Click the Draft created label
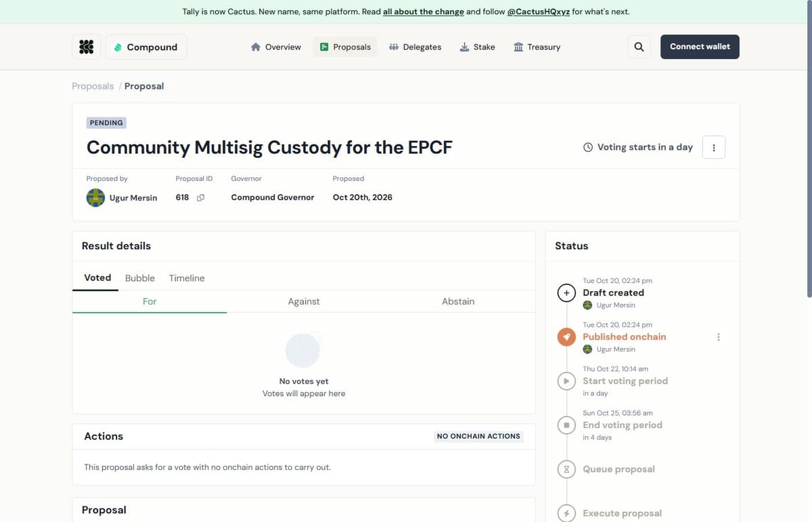The image size is (812, 522). [x=613, y=292]
